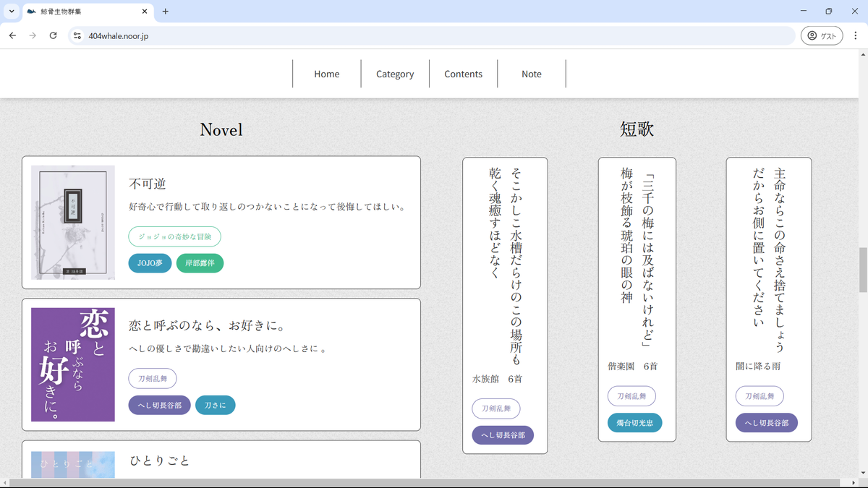Go to the Category menu item
This screenshot has width=868, height=488.
point(395,74)
